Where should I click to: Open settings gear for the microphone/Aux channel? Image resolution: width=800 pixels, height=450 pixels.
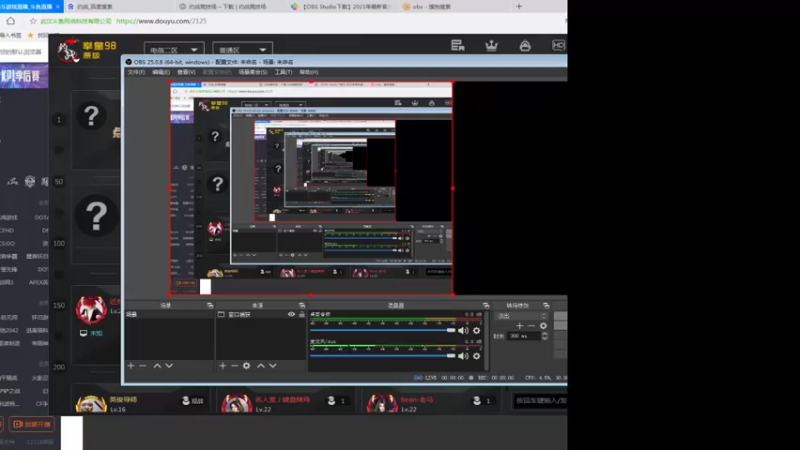coord(477,356)
